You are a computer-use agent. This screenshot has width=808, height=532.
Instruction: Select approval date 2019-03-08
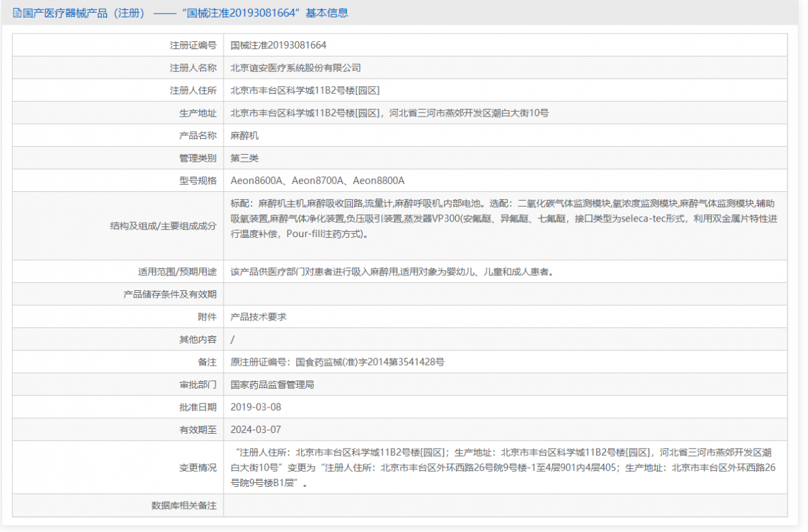click(x=256, y=407)
